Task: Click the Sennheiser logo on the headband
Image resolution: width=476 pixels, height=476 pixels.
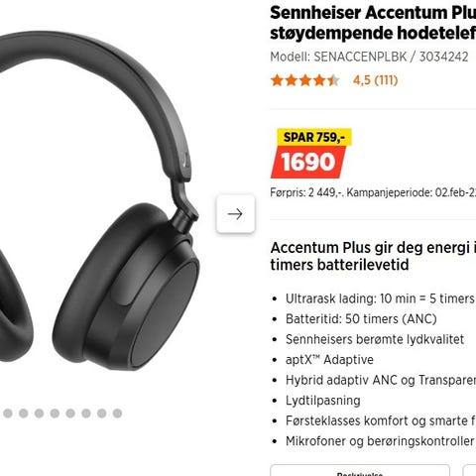Action: point(185,159)
